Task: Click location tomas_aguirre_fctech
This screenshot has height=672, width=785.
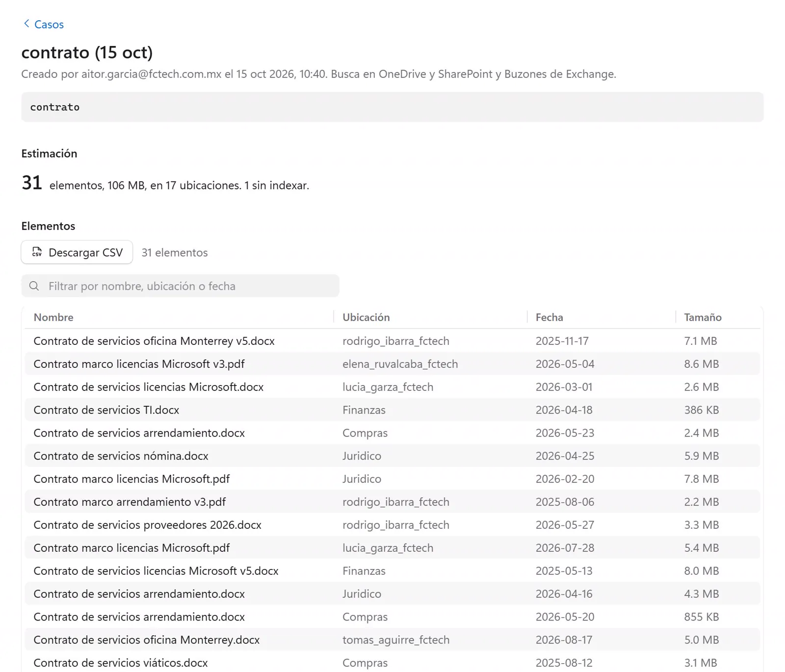Action: (396, 640)
